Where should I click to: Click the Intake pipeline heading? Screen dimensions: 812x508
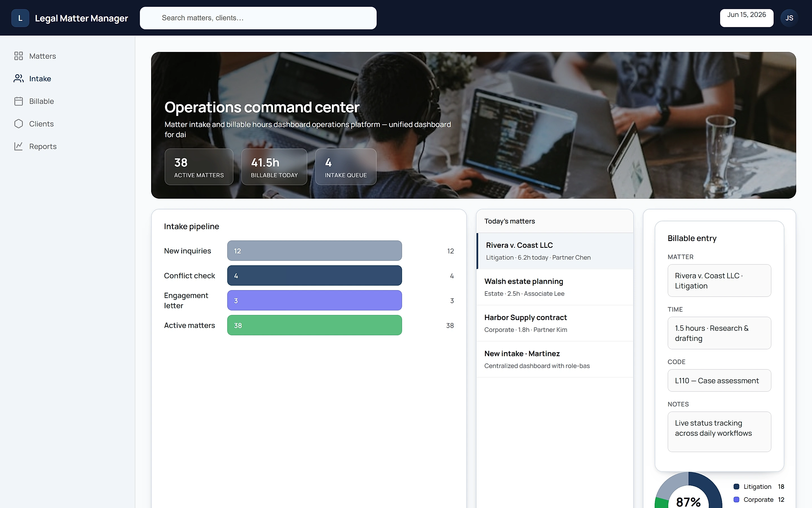191,226
